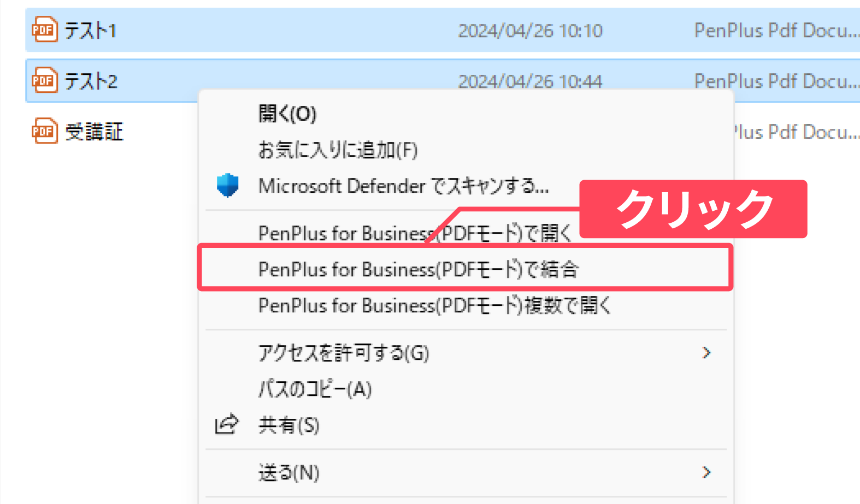
Task: Click the file type of テスト1
Action: tap(776, 31)
